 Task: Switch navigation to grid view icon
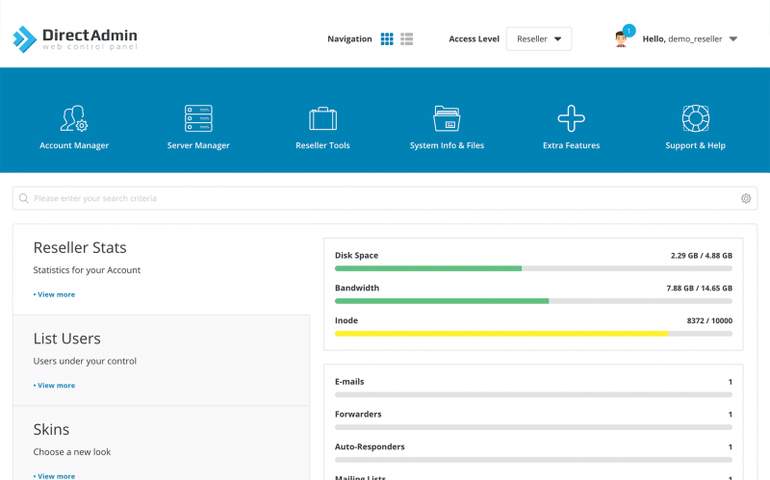click(387, 39)
